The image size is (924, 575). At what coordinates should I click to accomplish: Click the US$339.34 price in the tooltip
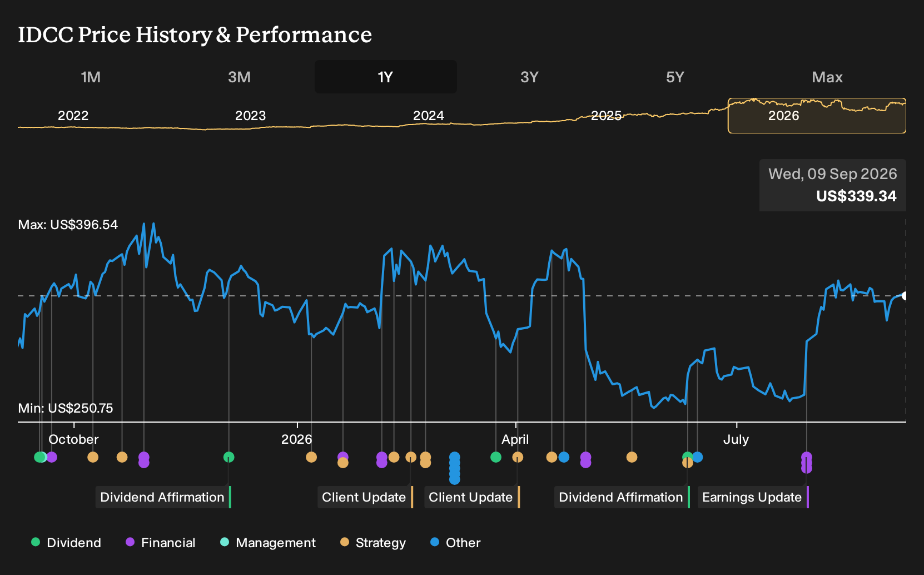(856, 196)
